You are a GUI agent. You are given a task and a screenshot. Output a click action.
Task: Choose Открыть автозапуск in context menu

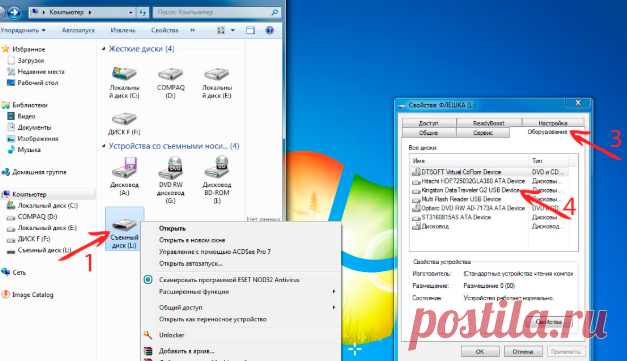(241, 264)
